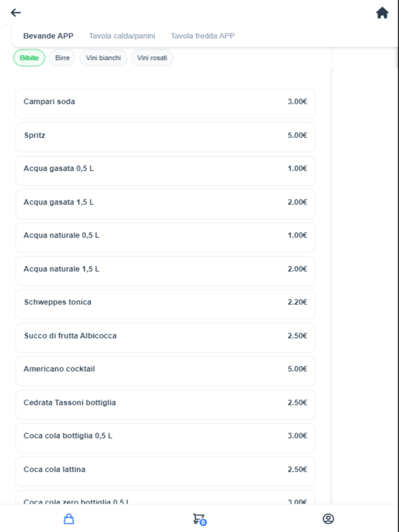Viewport: 399px width, 532px height.
Task: Pick Acqua naturale 1,5 L
Action: tap(165, 270)
